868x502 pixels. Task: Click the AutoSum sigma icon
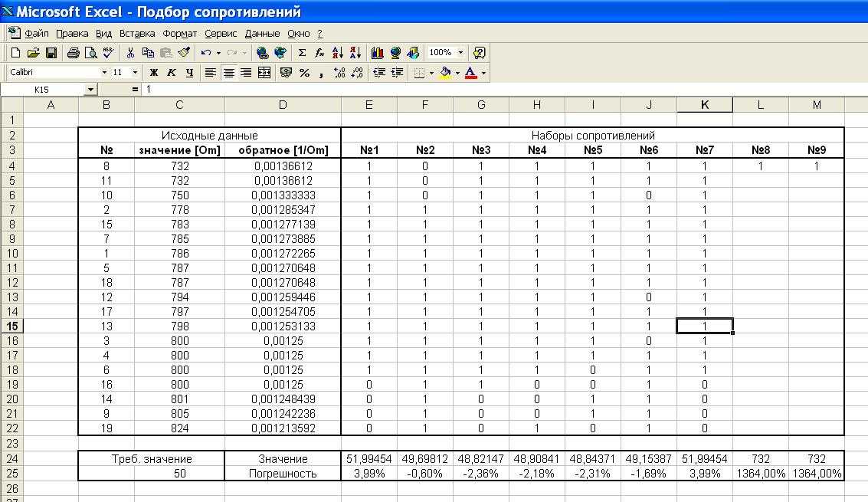click(302, 53)
